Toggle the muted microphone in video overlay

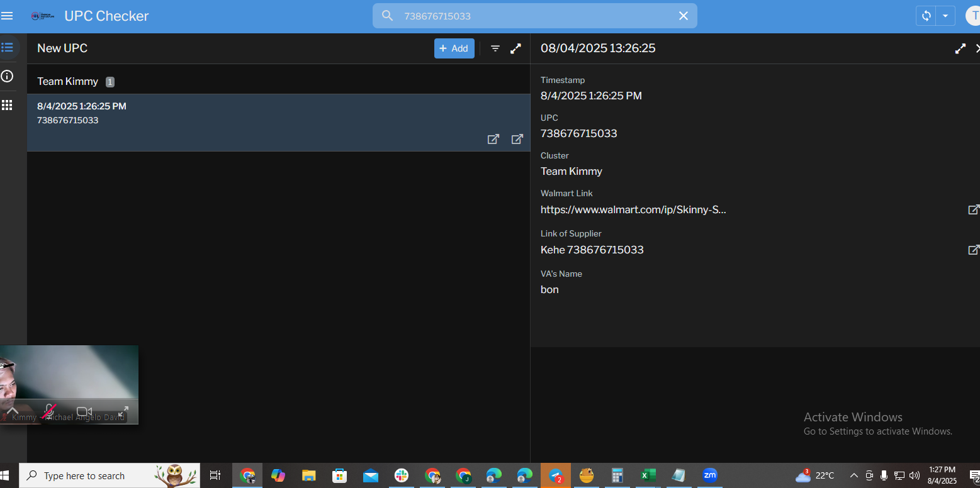click(49, 411)
